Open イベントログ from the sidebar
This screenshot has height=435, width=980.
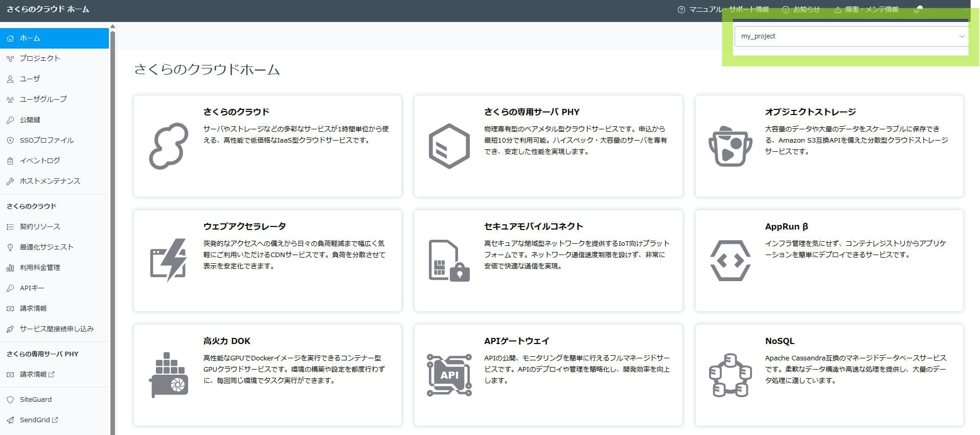click(54, 161)
